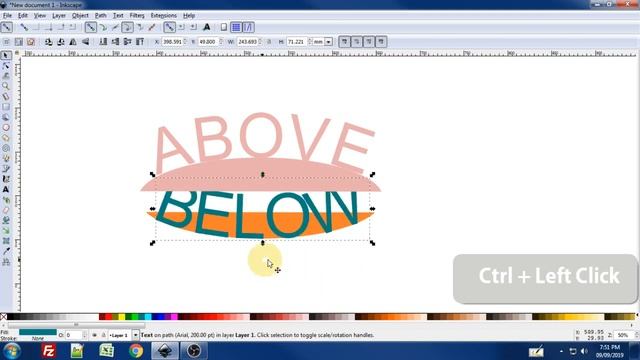Toggle snap to grids button
The width and height of the screenshot is (640, 360).
click(x=236, y=27)
